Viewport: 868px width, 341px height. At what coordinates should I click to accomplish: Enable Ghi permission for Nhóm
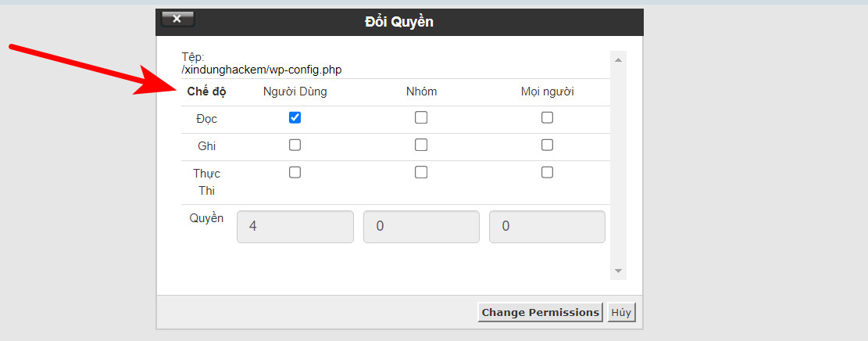421,145
